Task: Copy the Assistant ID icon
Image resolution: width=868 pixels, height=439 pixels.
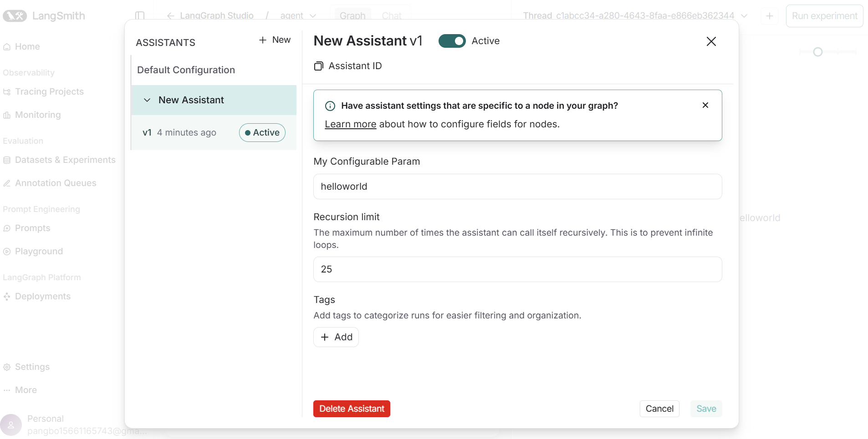Action: (x=318, y=66)
